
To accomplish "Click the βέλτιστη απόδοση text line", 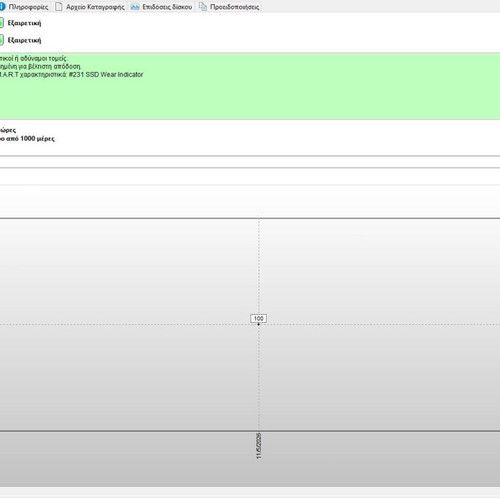I will tap(40, 67).
